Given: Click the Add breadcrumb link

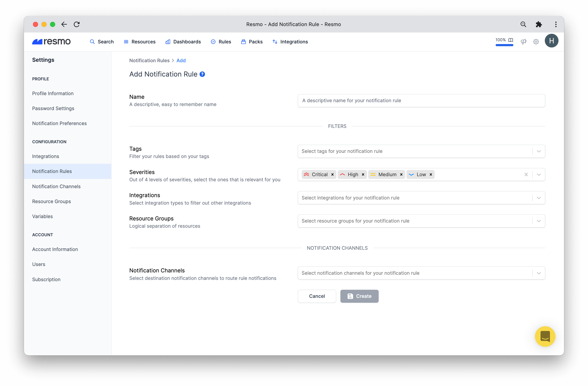Looking at the screenshot, I should pos(181,61).
